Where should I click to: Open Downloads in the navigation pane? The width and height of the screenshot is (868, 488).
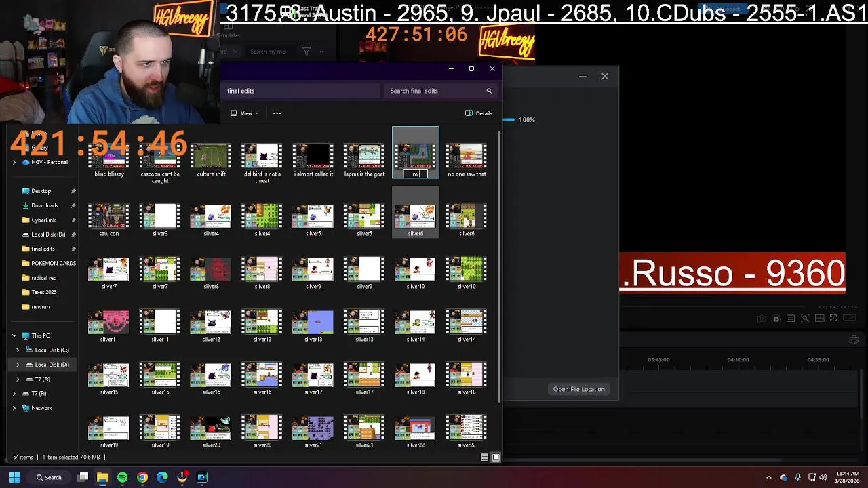tap(45, 205)
